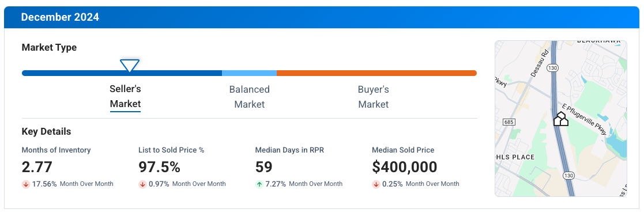This screenshot has height=213, width=644.
Task: Click the red down arrow next to 0.97%
Action: [142, 184]
